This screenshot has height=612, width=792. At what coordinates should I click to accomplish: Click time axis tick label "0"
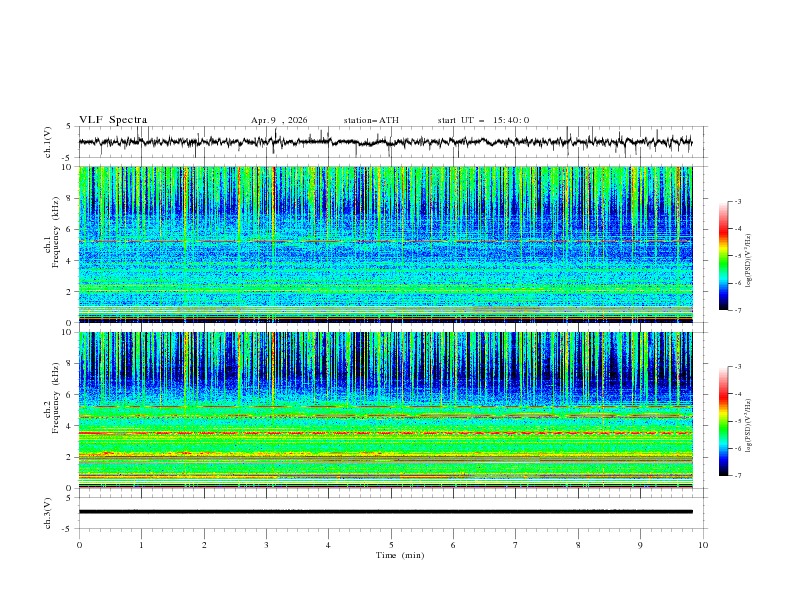click(x=79, y=545)
